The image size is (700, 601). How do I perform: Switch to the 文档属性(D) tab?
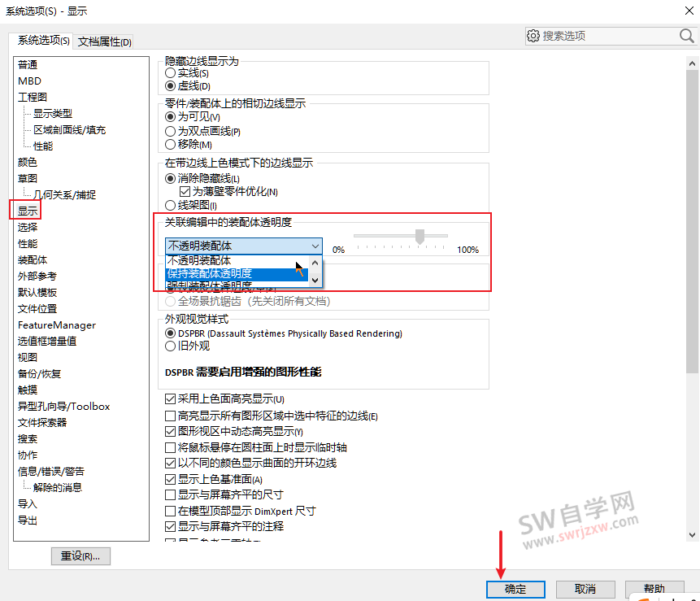click(105, 40)
